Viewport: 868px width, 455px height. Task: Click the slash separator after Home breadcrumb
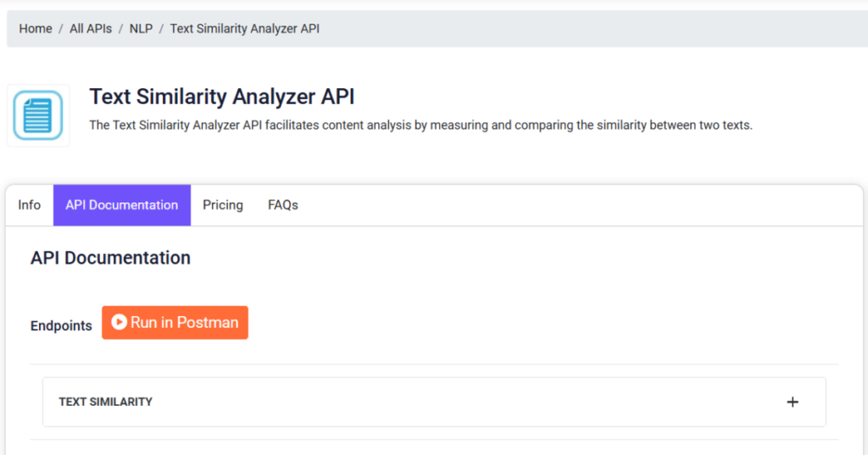[x=61, y=29]
